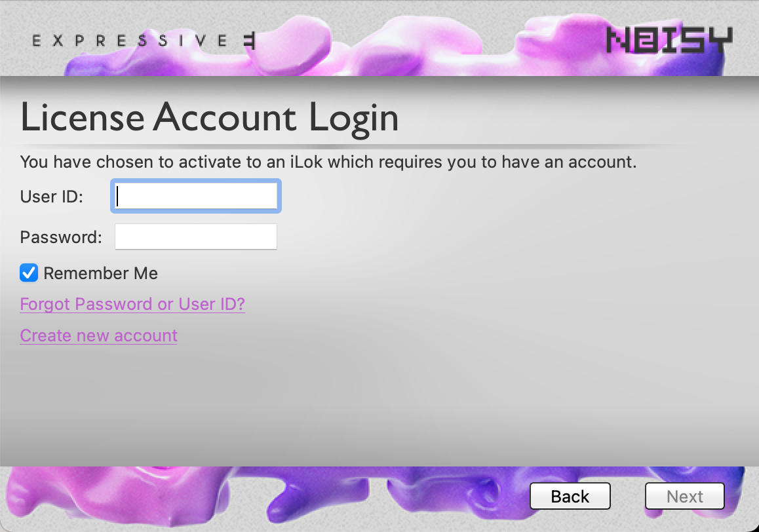Click the divider line under the heading

(x=349, y=145)
